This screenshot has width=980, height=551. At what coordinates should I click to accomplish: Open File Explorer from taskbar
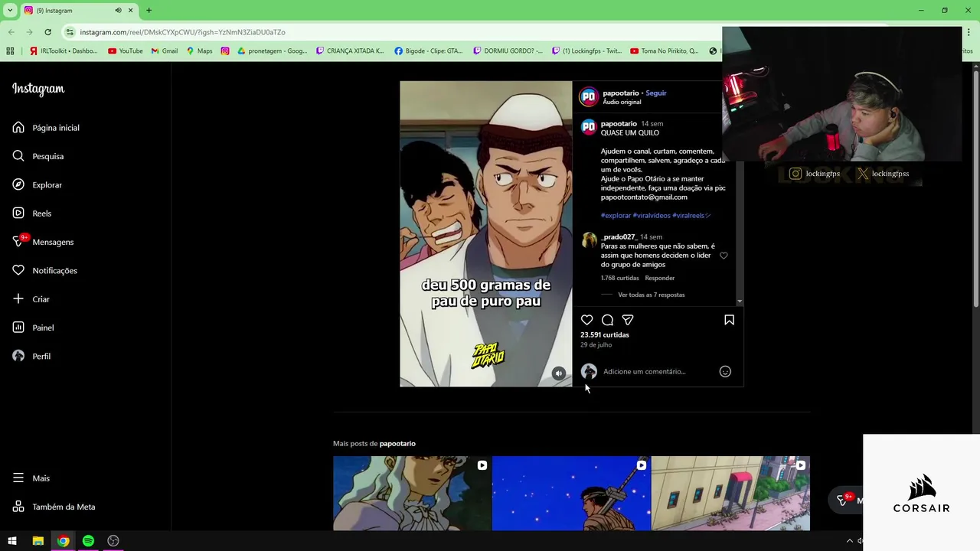point(38,541)
